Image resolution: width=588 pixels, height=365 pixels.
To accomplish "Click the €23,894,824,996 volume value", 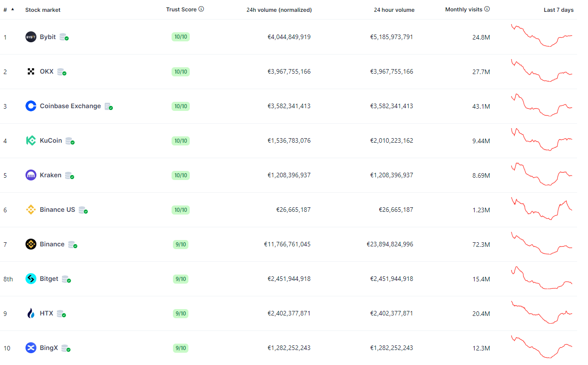I will pyautogui.click(x=390, y=244).
